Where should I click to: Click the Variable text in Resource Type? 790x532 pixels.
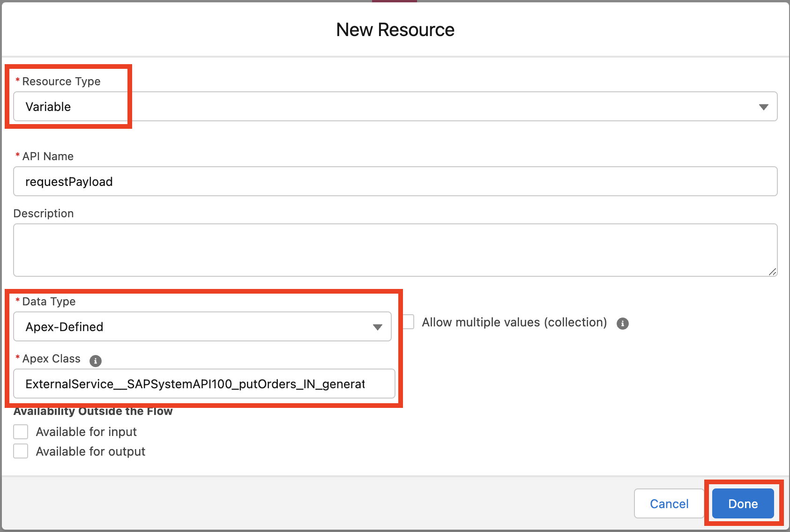point(48,107)
